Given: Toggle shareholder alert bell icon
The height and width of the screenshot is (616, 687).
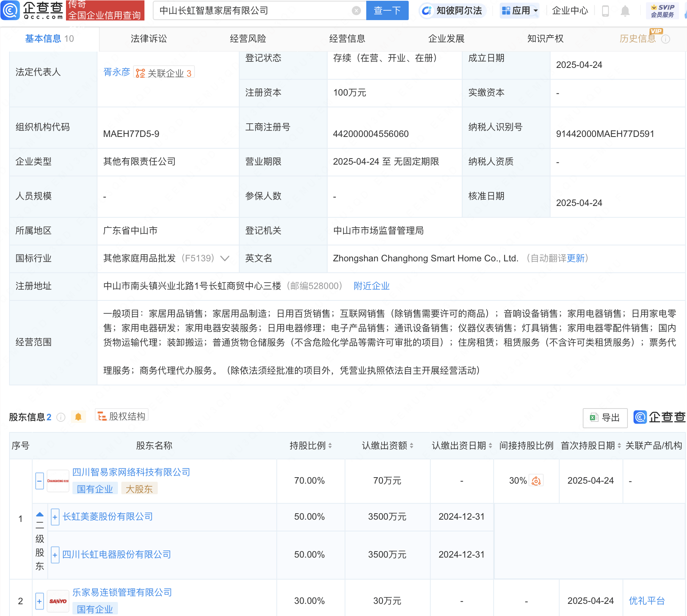Looking at the screenshot, I should click(x=78, y=417).
